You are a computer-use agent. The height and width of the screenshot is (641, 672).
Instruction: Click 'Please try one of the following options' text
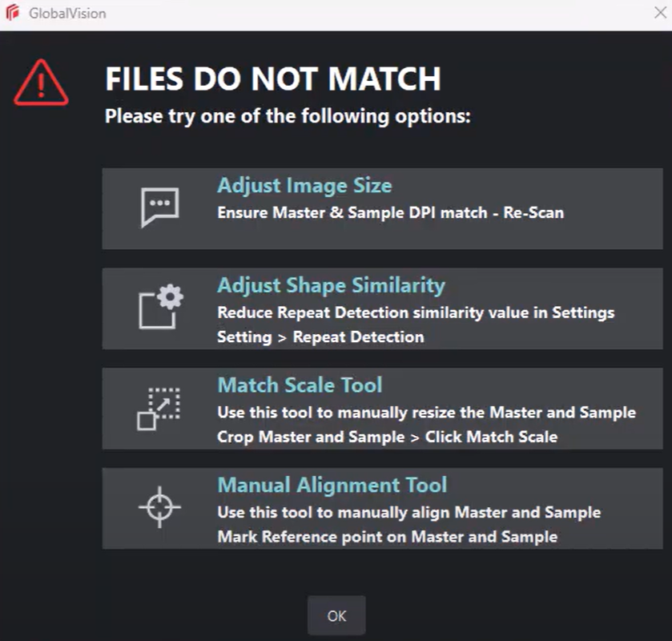(288, 116)
